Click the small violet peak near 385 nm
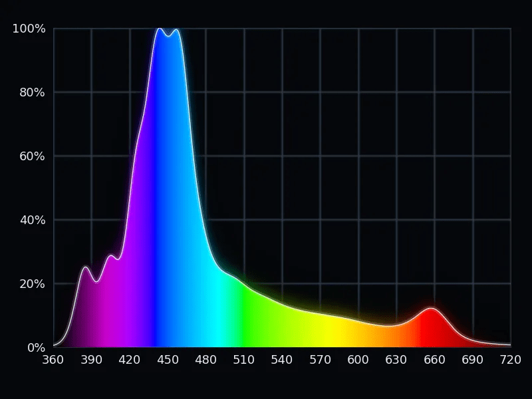This screenshot has height=399, width=532. pyautogui.click(x=86, y=267)
